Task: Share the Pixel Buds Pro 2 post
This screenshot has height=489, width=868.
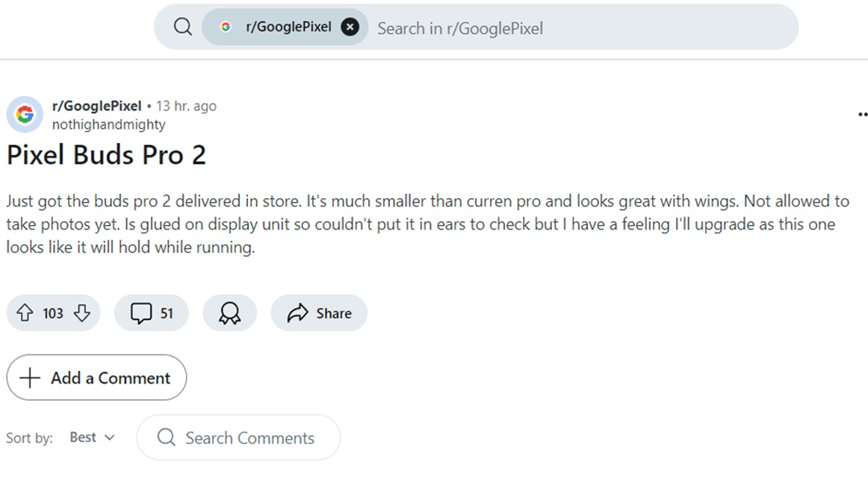Action: 319,313
